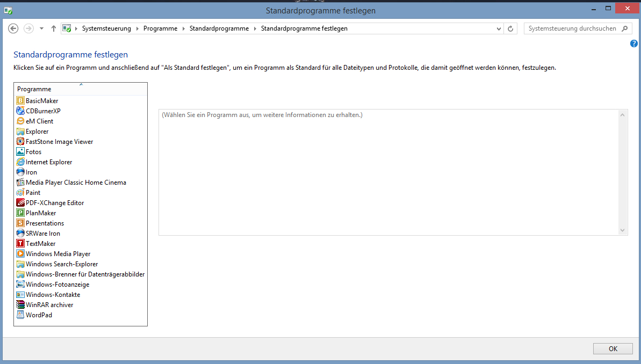Click the Internet Explorer icon
Viewport: 641px width, 364px height.
(20, 162)
